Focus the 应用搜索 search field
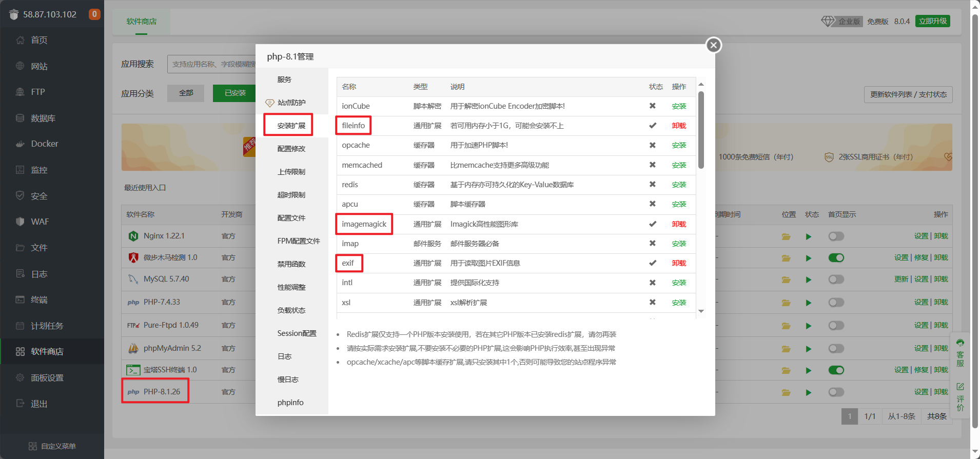980x459 pixels. tap(211, 64)
